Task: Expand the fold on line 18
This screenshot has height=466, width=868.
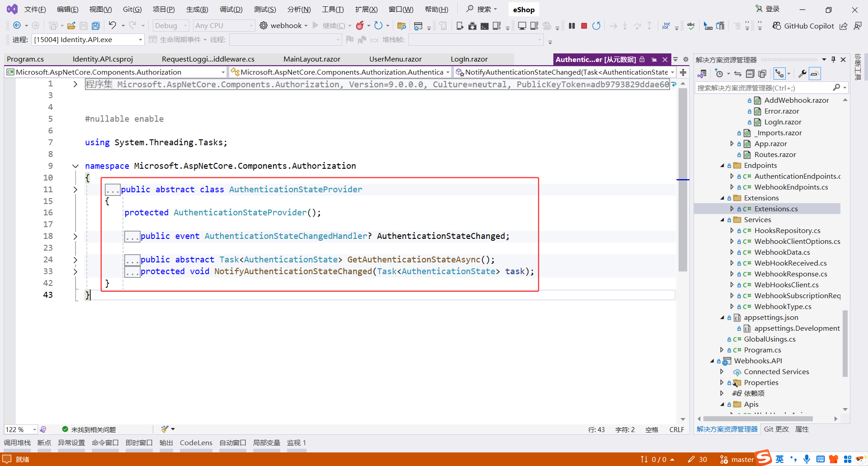Action: 75,236
